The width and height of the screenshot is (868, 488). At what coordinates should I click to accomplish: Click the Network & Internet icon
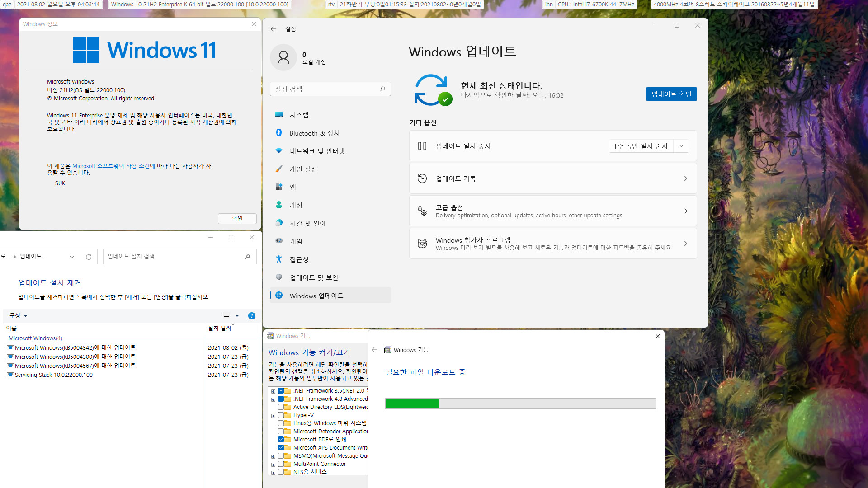click(x=278, y=151)
